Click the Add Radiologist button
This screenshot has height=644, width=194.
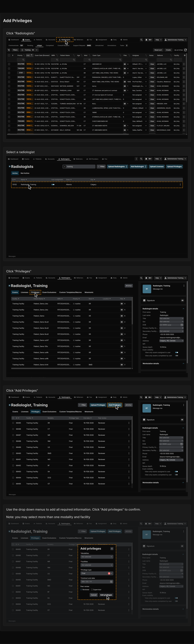[x=138, y=167]
